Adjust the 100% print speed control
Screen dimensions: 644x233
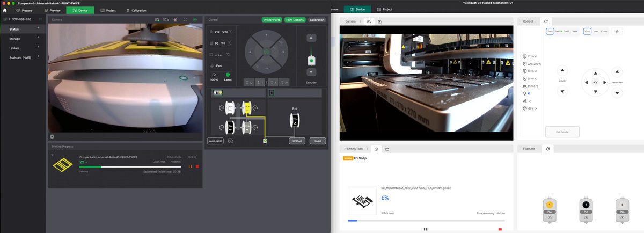pyautogui.click(x=214, y=77)
